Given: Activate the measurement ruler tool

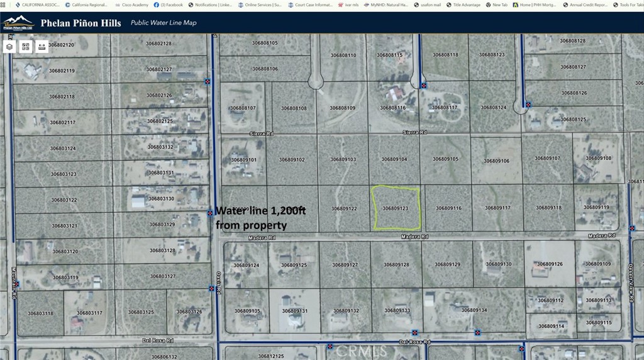Looking at the screenshot, I should pos(42,47).
